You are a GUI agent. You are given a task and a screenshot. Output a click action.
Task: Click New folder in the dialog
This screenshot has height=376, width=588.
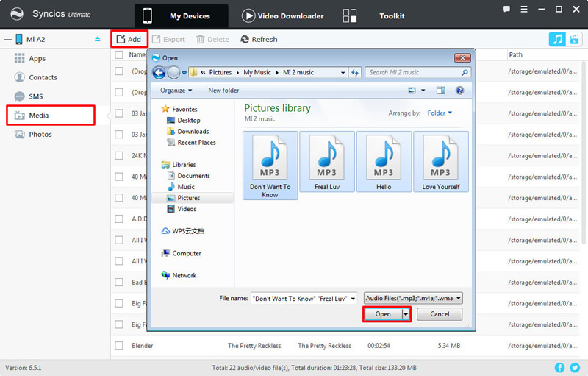[x=223, y=91]
